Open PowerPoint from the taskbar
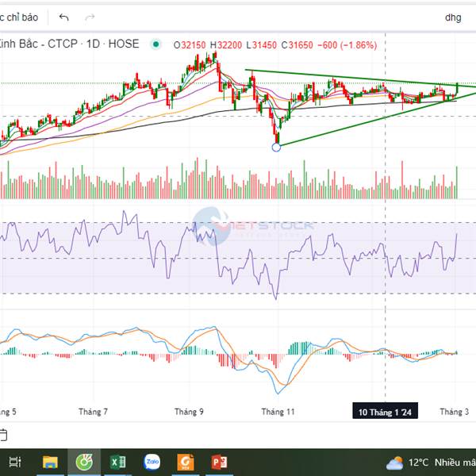Viewport: 476px width, 476px height. pos(220,462)
